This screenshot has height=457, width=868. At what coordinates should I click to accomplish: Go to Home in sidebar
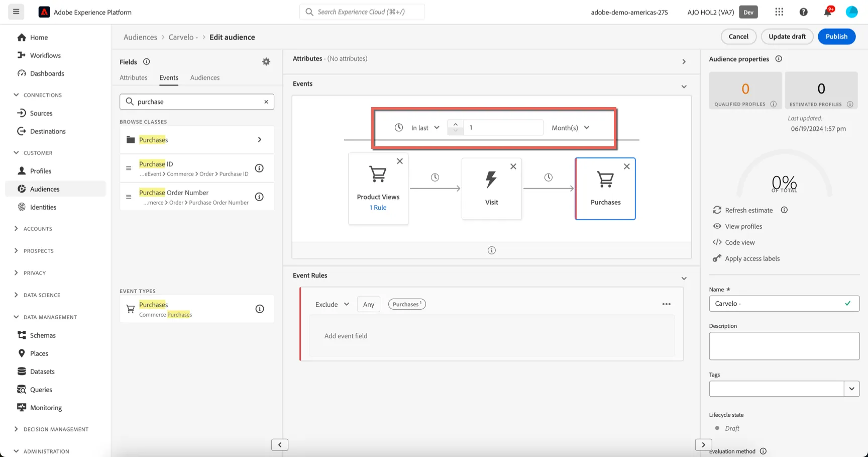(39, 38)
